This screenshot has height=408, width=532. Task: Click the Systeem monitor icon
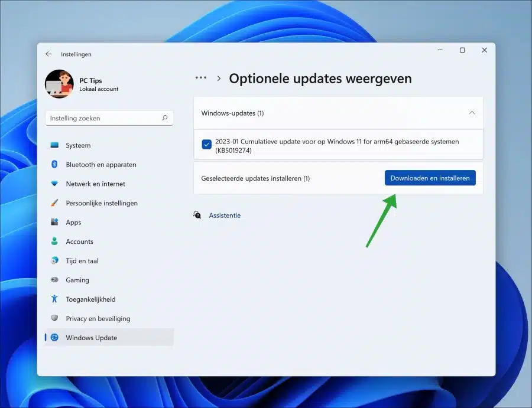[54, 145]
